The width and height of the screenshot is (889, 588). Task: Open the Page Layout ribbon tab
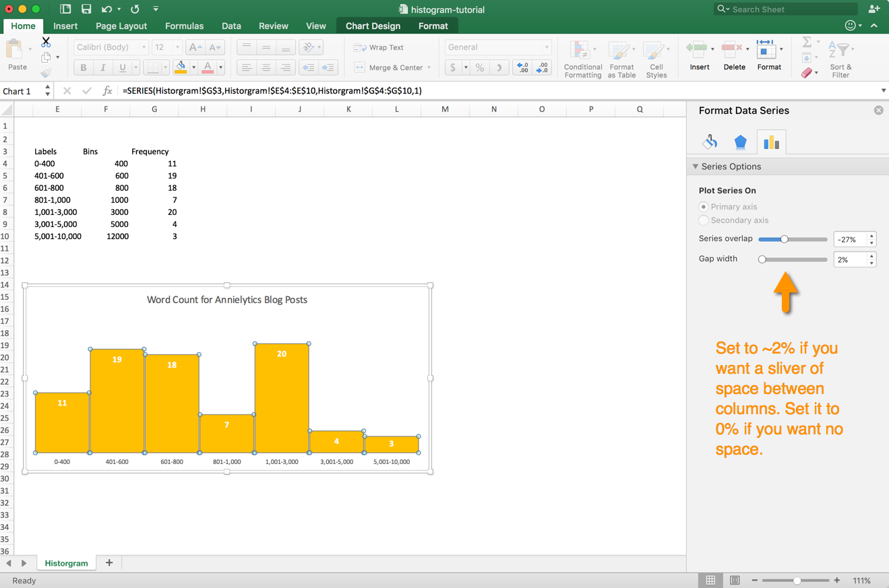pyautogui.click(x=121, y=26)
